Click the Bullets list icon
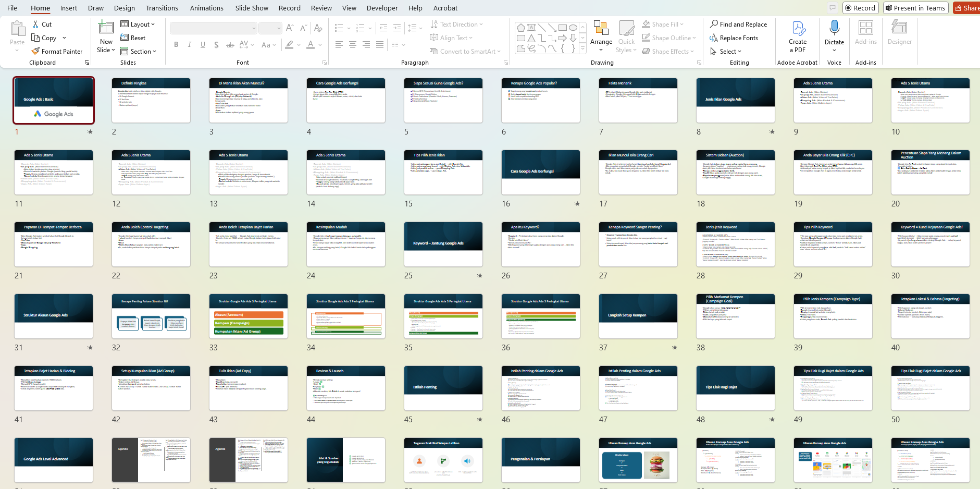The width and height of the screenshot is (980, 489). coord(339,28)
